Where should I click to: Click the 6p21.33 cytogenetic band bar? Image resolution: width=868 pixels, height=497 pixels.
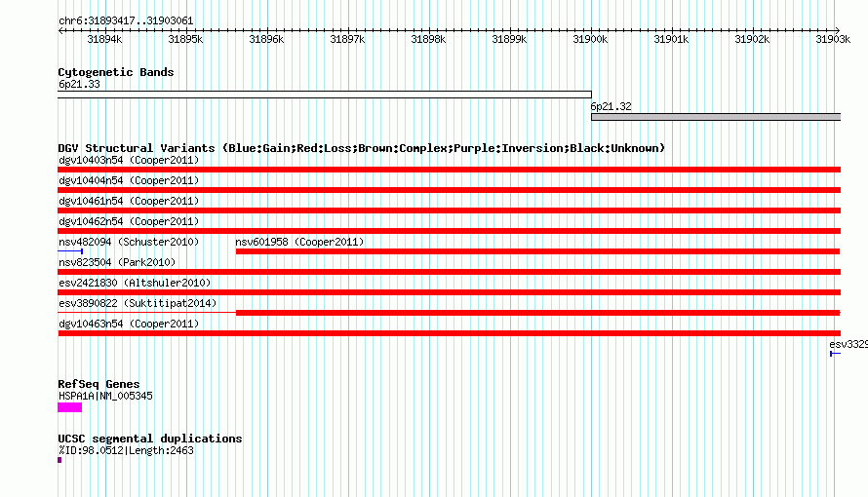pos(325,95)
